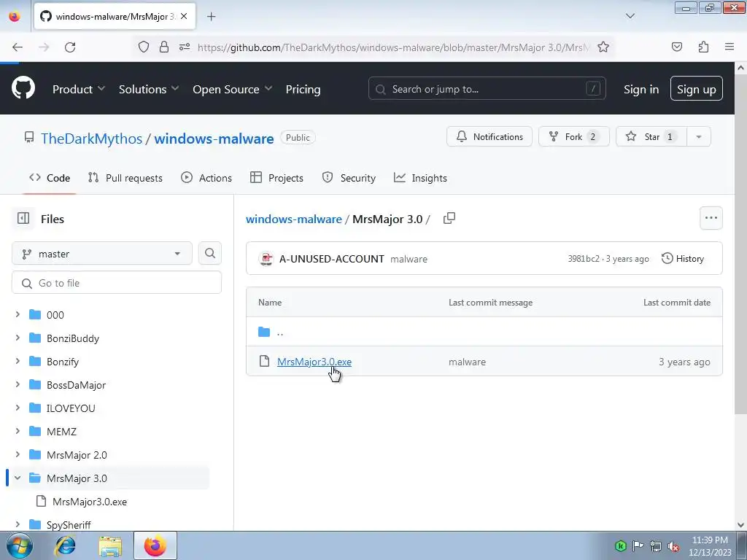Collapse the MrsMajor 3.0 folder chevron
The image size is (747, 560).
(x=18, y=478)
